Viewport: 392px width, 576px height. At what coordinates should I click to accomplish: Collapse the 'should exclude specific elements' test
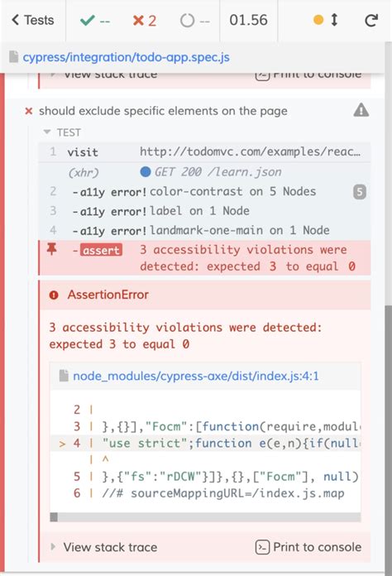pos(163,111)
